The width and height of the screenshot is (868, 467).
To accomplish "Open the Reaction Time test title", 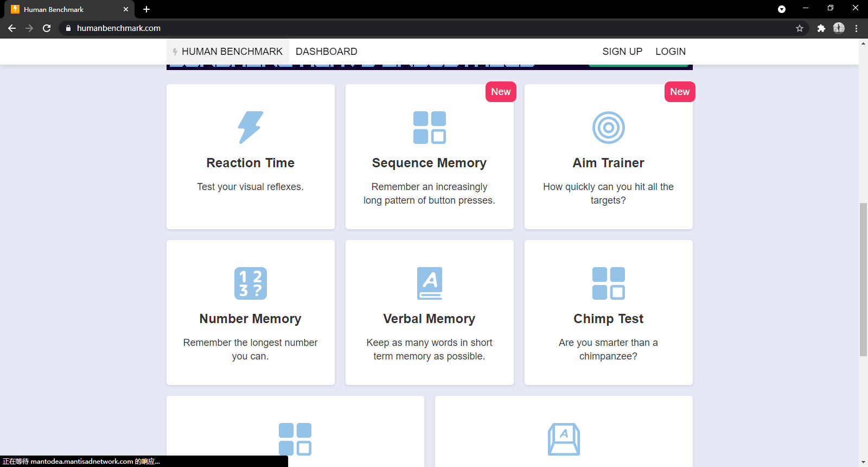I will [251, 163].
